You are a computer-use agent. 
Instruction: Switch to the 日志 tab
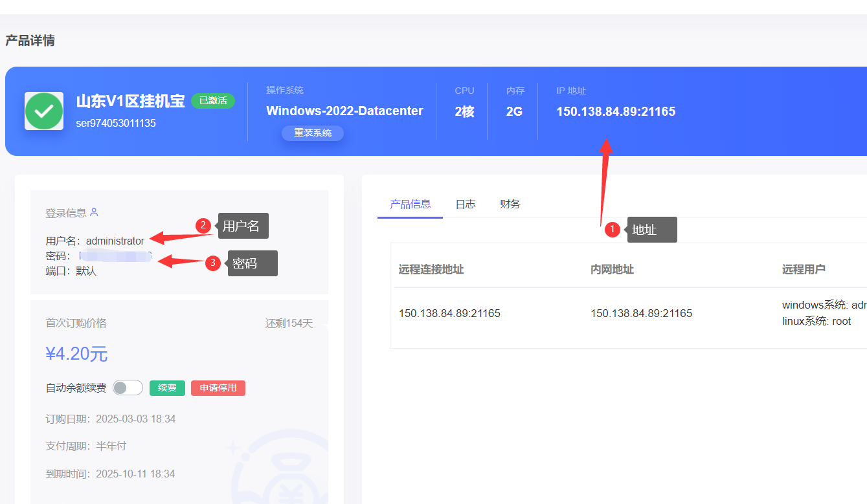(466, 204)
